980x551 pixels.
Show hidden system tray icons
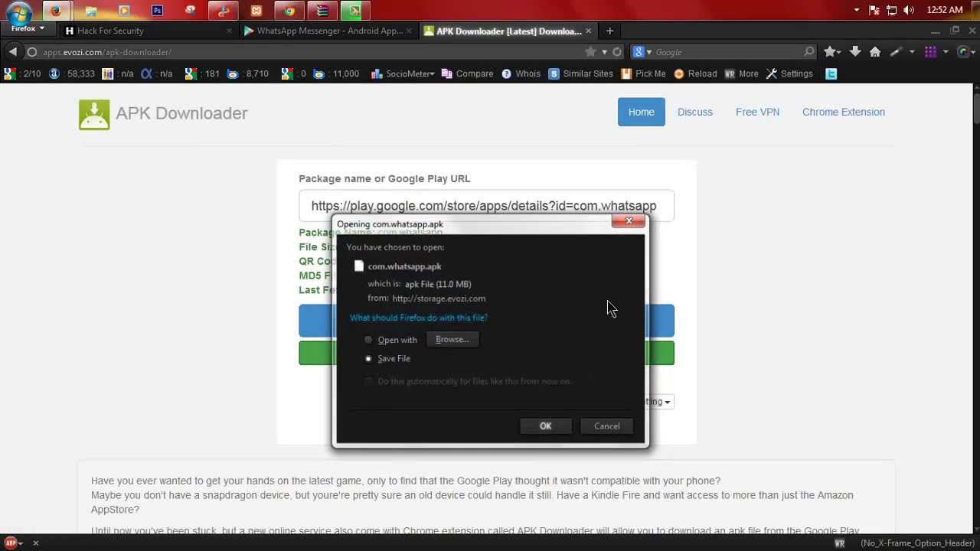[857, 10]
